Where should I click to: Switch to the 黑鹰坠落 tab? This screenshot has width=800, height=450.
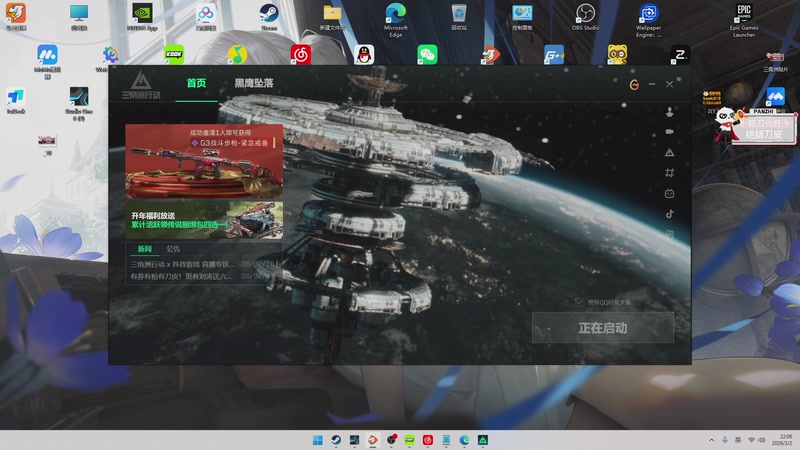[x=254, y=83]
